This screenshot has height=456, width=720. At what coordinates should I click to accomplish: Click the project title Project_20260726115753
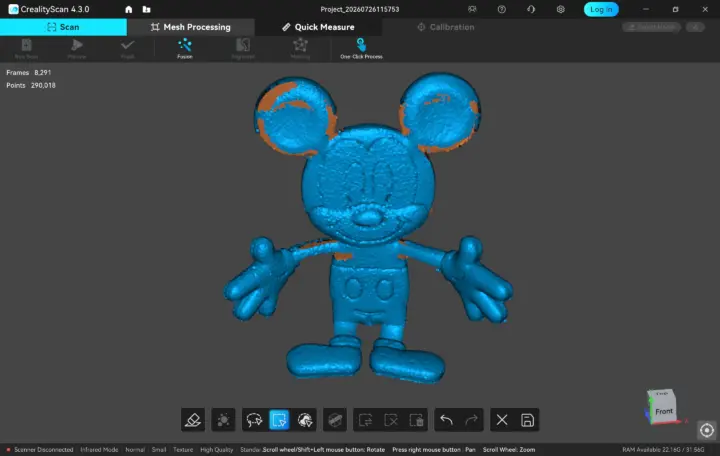click(360, 9)
